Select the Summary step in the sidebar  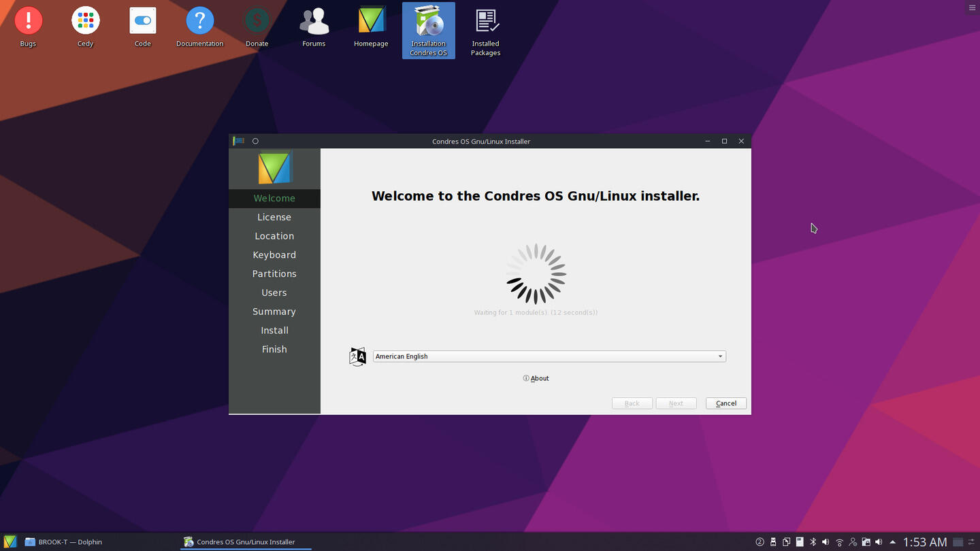click(274, 312)
